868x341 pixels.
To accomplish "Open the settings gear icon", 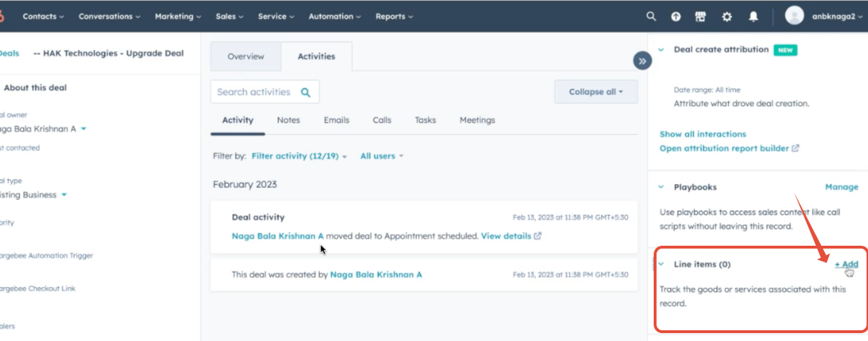I will (726, 16).
